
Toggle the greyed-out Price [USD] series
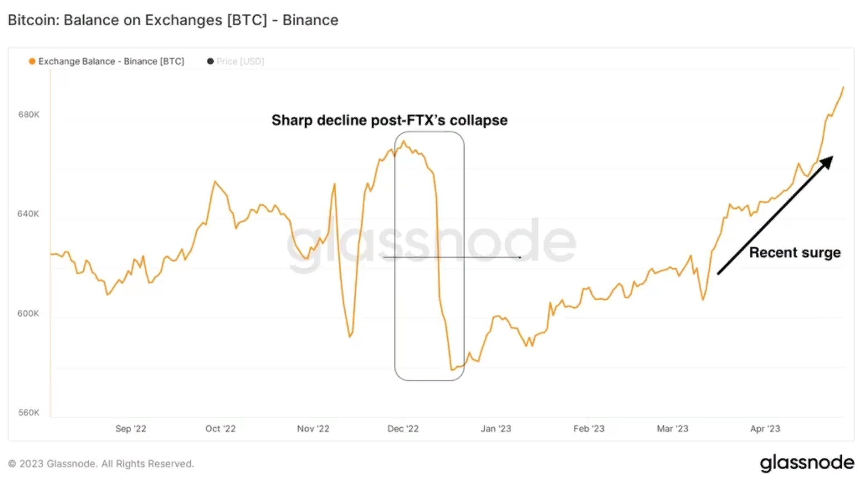click(x=240, y=61)
